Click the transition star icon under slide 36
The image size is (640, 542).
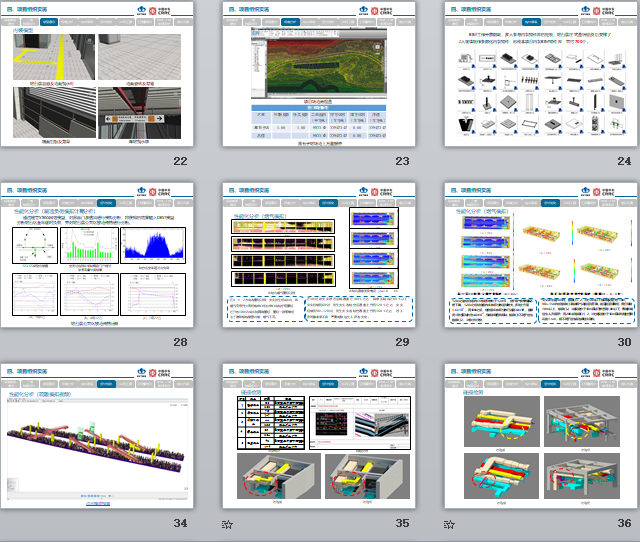point(449,523)
